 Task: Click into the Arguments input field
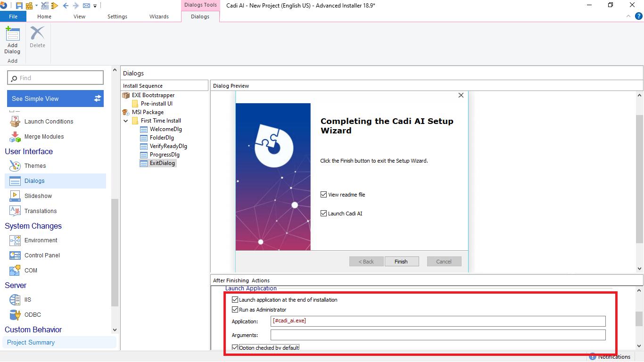[x=438, y=335]
